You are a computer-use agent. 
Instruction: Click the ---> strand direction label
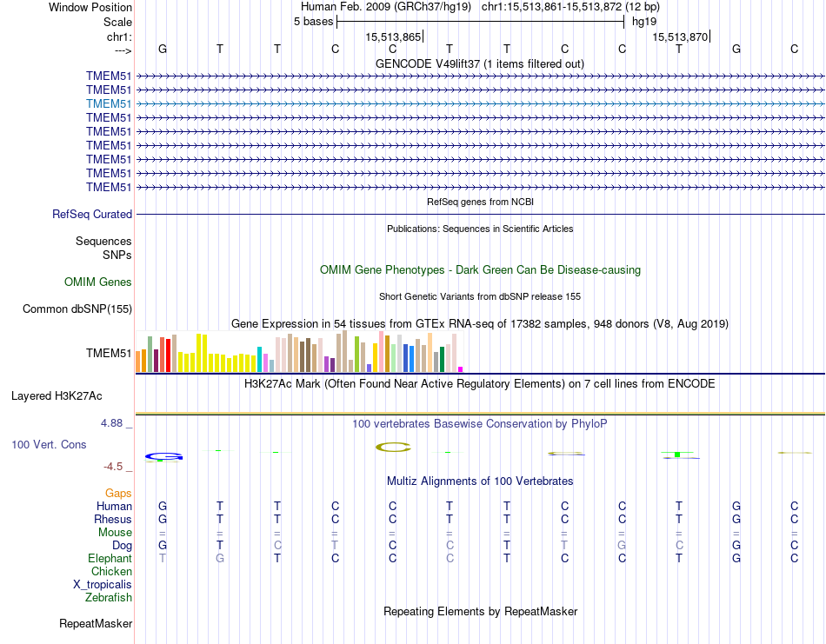click(x=123, y=50)
